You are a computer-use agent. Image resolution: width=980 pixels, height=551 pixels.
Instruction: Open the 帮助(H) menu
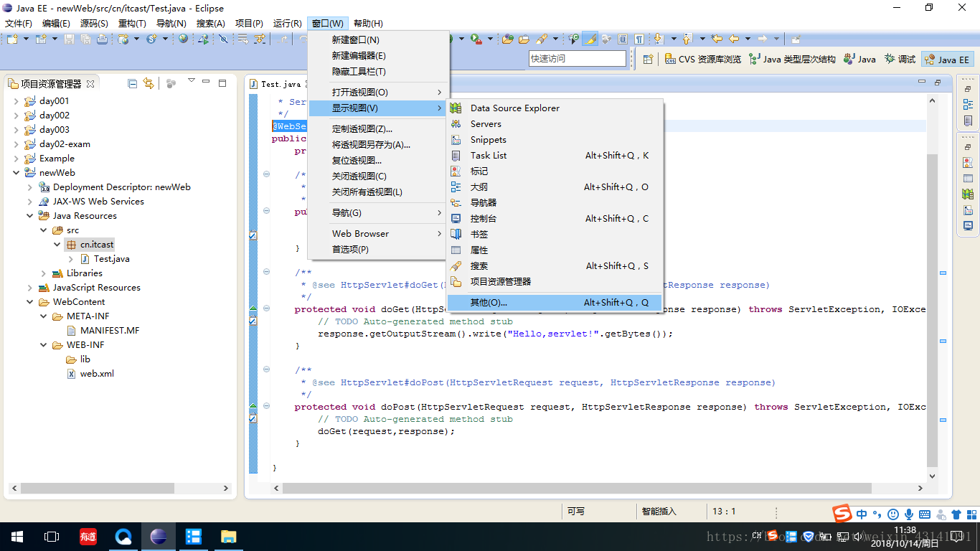368,24
